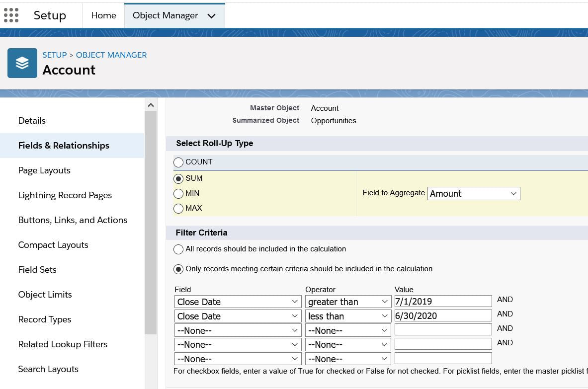
Task: Go to Field Sets section
Action: [37, 270]
